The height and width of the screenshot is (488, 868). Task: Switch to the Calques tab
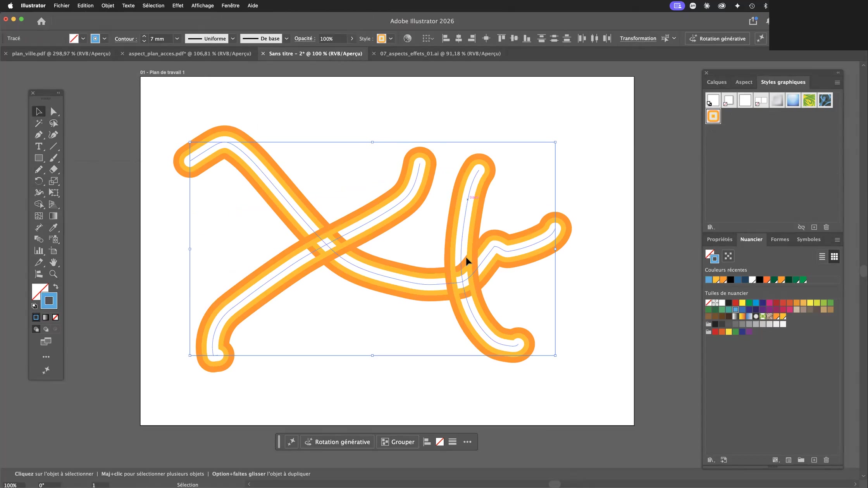(x=716, y=82)
